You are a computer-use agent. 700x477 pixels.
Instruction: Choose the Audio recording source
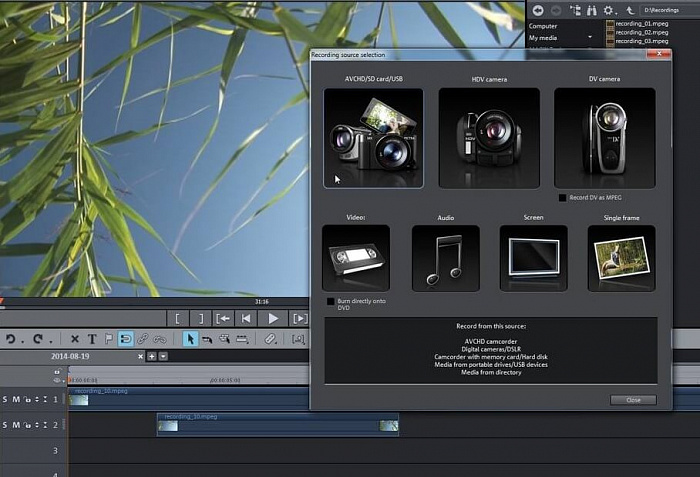[446, 258]
